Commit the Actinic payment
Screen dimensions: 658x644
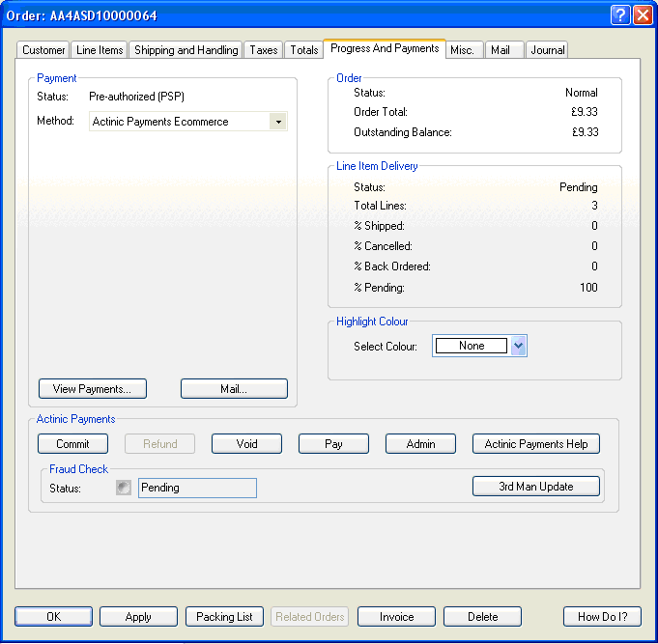pos(72,444)
